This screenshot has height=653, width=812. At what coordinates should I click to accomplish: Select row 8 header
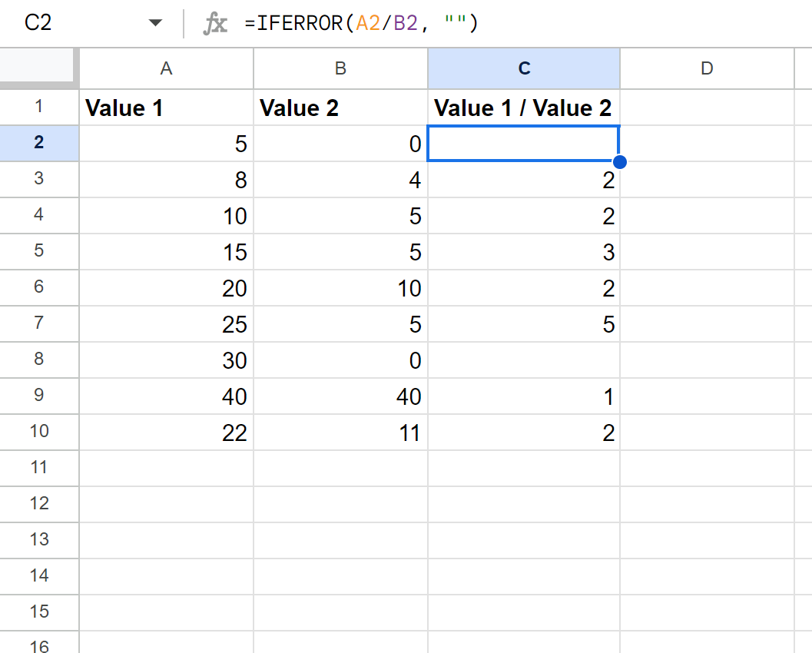point(39,360)
